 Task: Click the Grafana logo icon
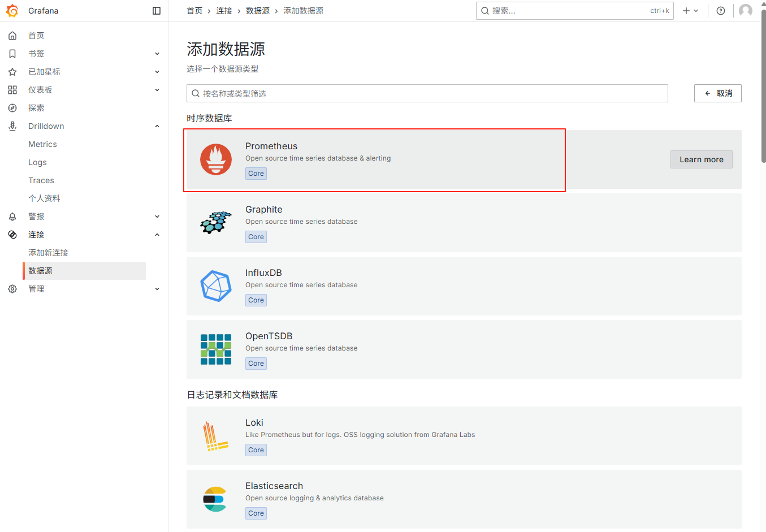(x=12, y=11)
